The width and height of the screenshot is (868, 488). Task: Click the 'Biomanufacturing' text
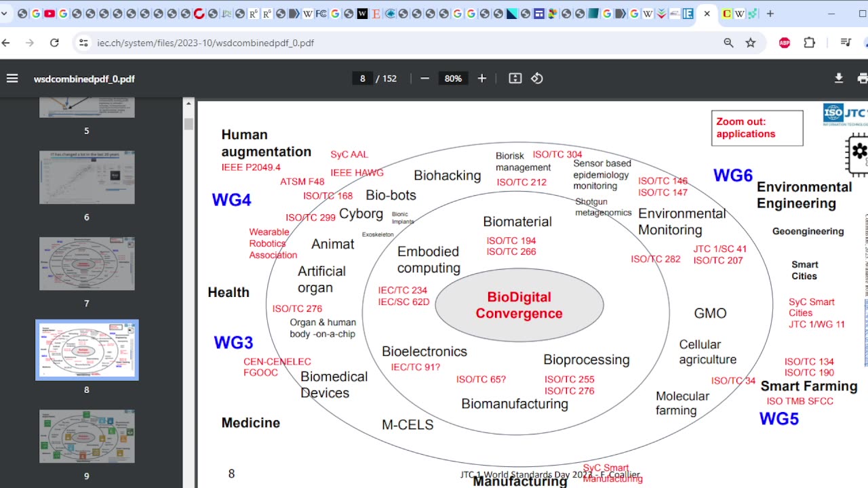pos(515,404)
